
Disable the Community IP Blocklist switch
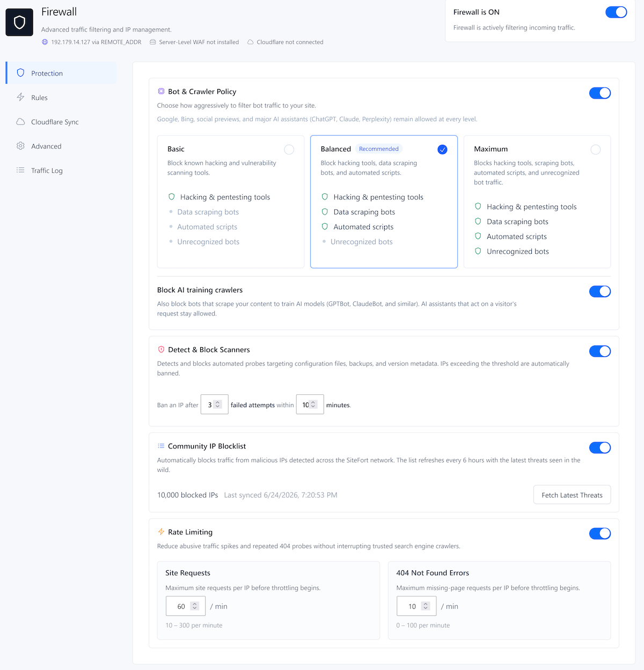600,447
